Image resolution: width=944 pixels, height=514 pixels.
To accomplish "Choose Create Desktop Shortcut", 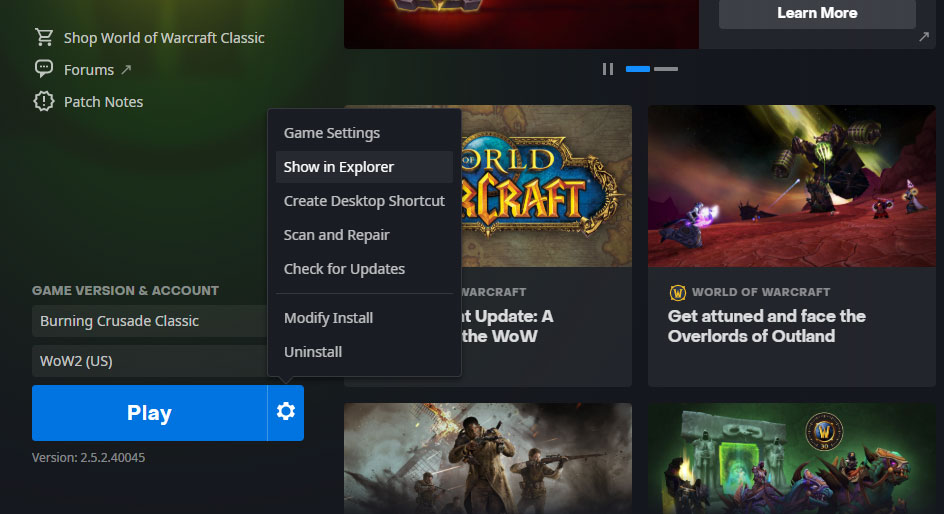I will pyautogui.click(x=364, y=201).
